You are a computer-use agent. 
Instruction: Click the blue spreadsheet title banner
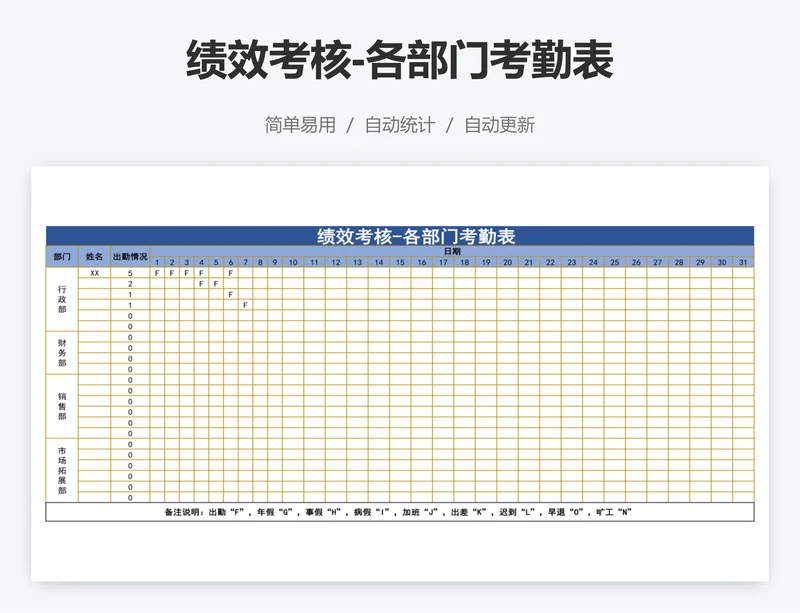pyautogui.click(x=400, y=236)
